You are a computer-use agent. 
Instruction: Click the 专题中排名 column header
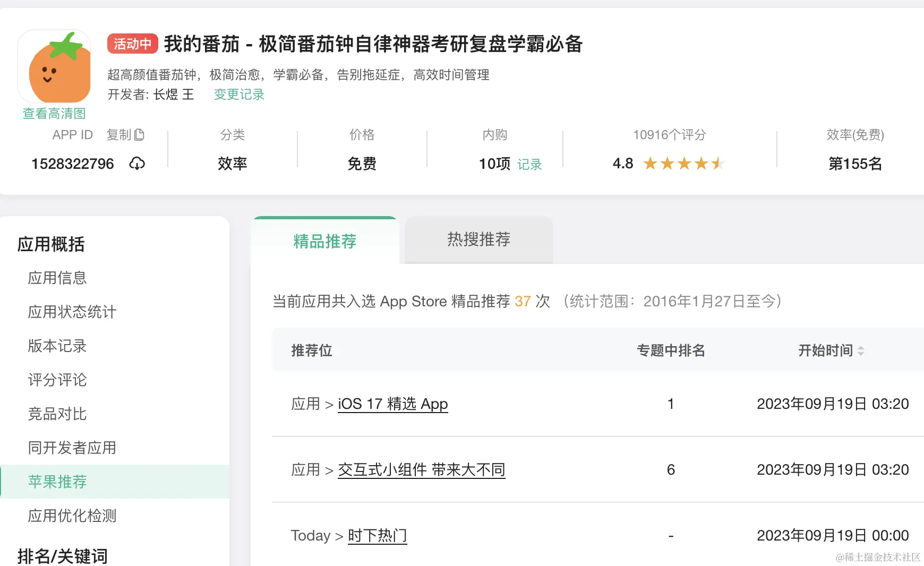[x=671, y=350]
